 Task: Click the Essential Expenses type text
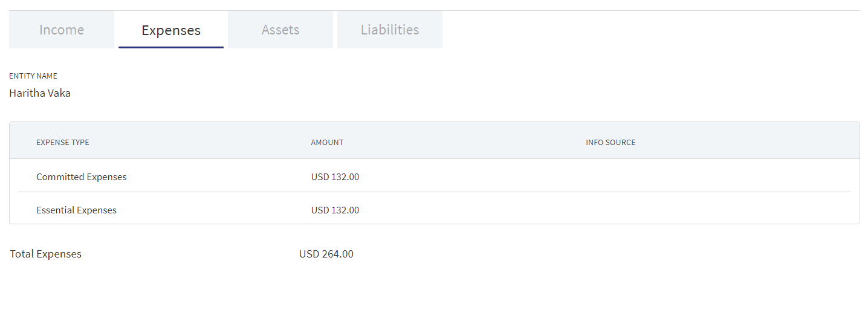pyautogui.click(x=76, y=210)
